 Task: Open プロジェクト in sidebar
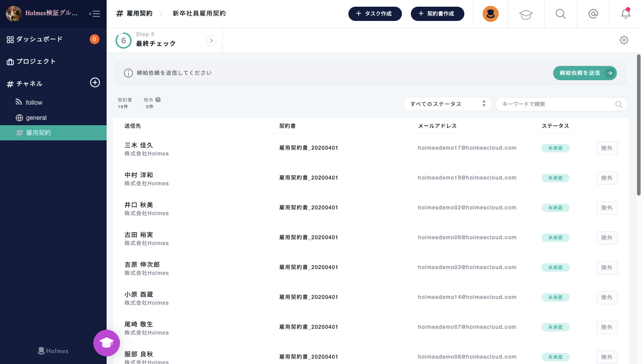(x=36, y=61)
